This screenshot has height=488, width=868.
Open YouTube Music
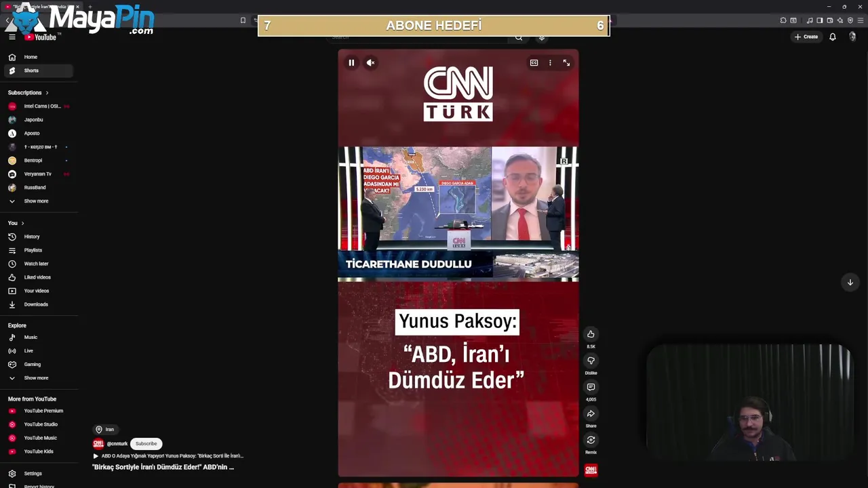pos(39,438)
